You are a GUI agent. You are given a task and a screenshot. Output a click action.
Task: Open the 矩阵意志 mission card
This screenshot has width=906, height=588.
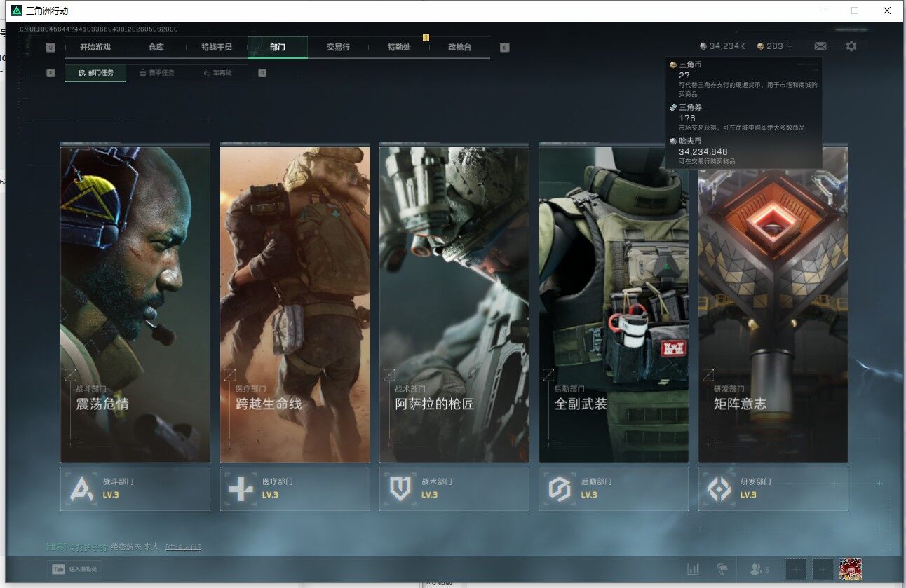[773, 304]
